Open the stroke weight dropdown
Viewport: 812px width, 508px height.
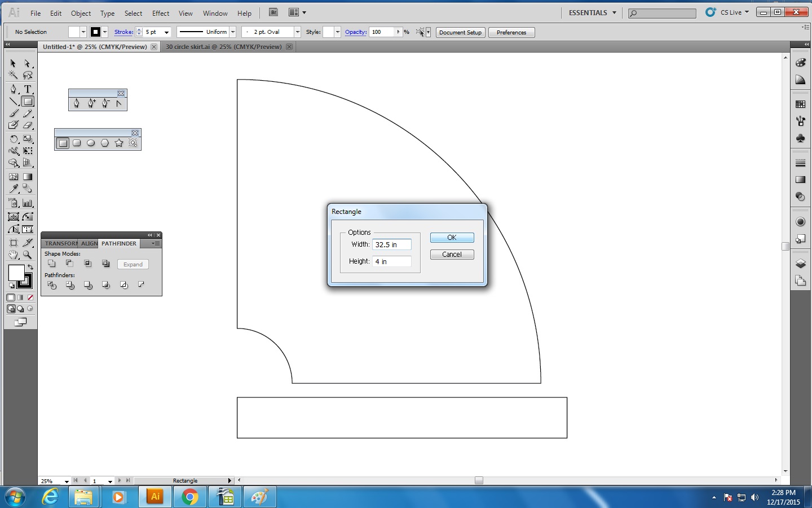(x=167, y=32)
